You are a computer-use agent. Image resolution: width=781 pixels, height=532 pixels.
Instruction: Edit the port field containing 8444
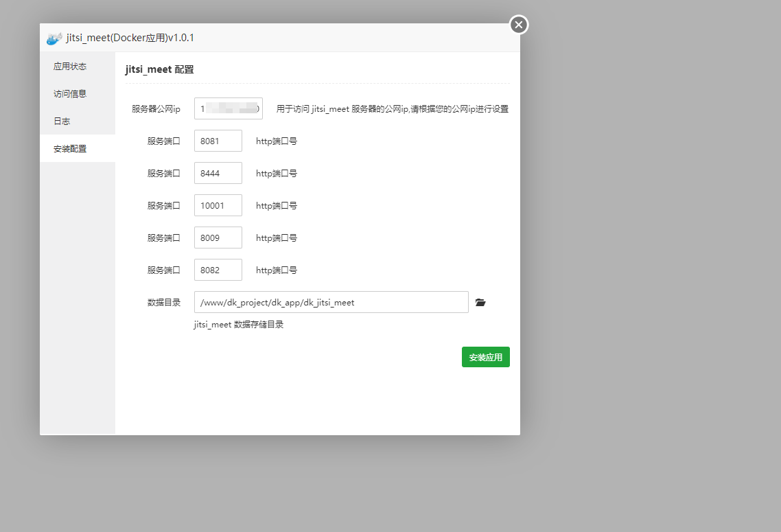tap(218, 174)
